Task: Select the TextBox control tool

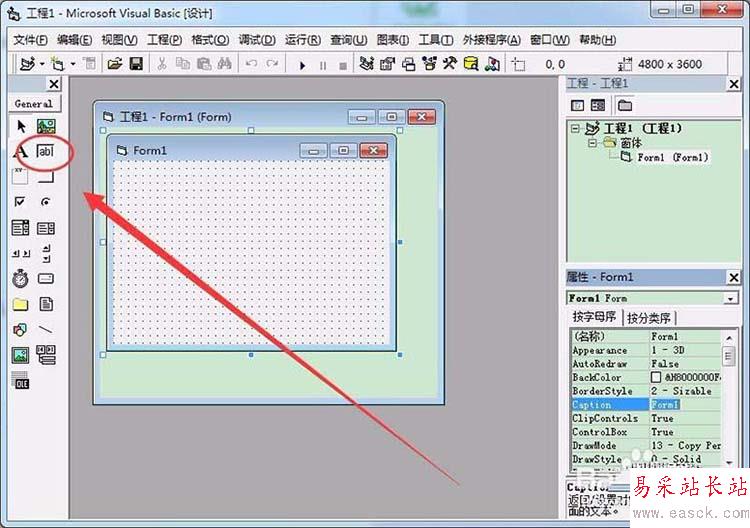Action: coord(45,152)
